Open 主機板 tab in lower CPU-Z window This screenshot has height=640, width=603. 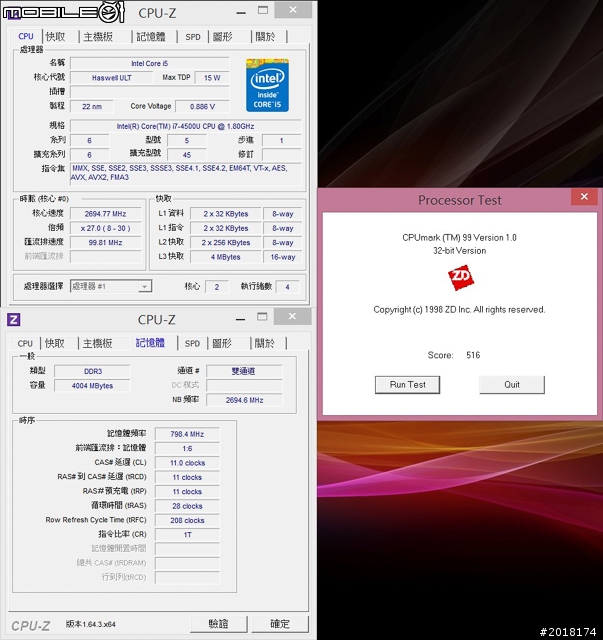(x=97, y=343)
